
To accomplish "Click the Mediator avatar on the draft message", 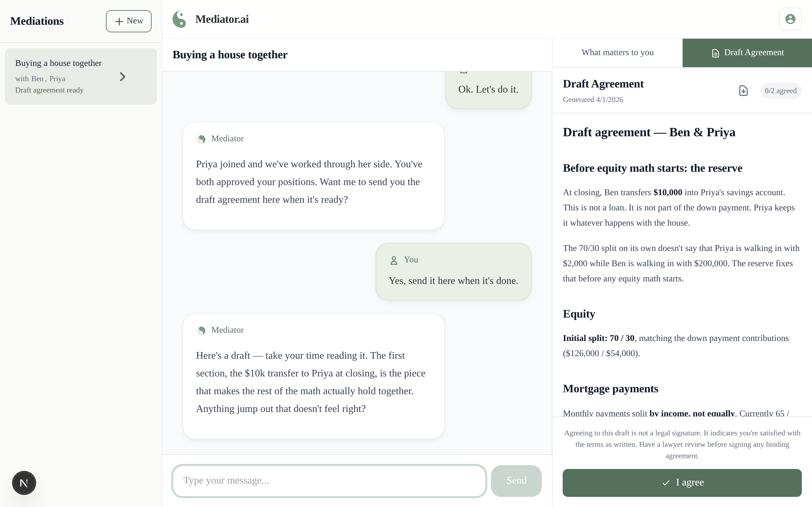I will (202, 330).
